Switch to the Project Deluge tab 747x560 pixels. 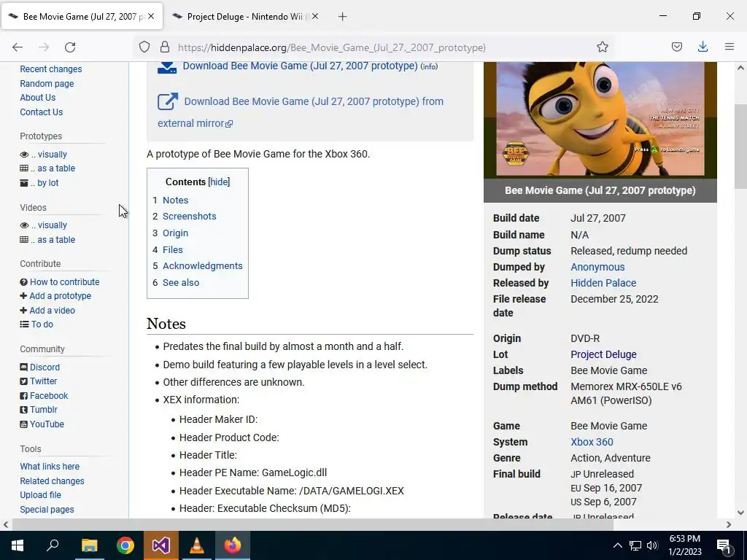pos(244,17)
